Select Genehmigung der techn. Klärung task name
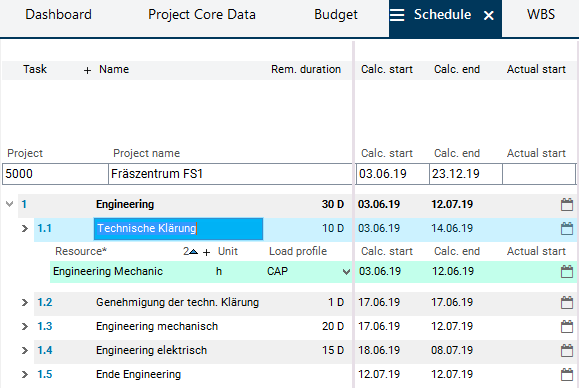579x388 pixels. [178, 302]
